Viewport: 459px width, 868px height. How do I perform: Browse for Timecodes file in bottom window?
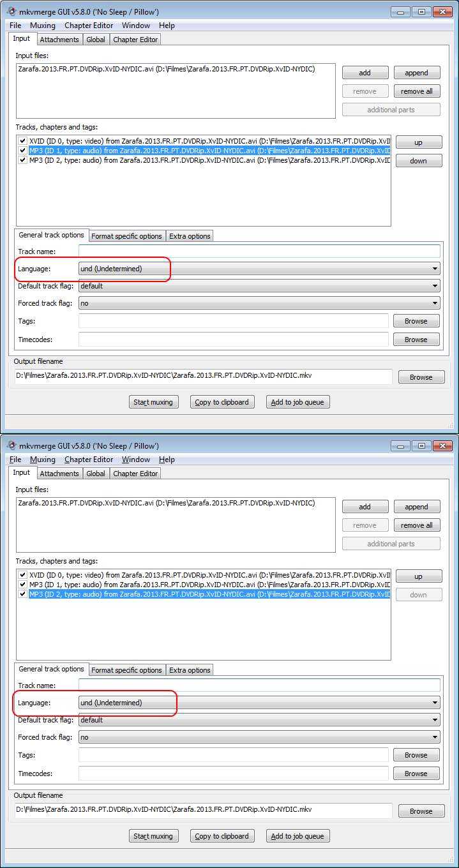point(416,774)
